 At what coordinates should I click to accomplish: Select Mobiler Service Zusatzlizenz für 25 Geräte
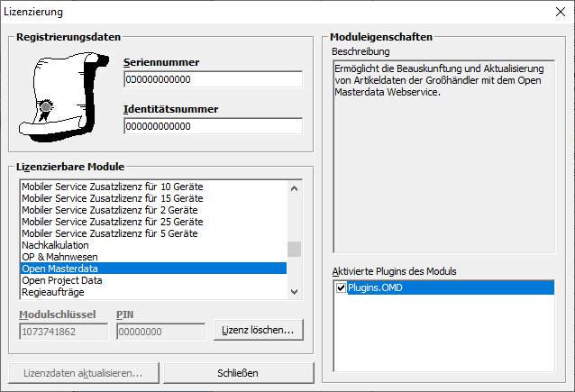click(x=153, y=222)
